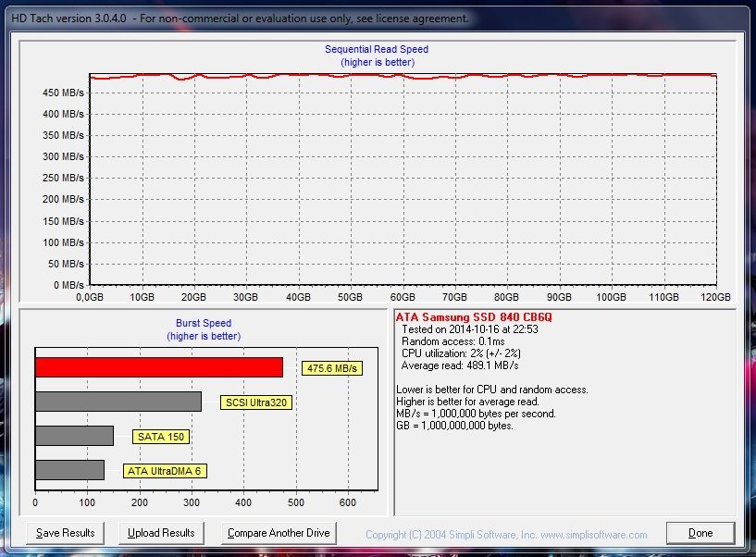756x557 pixels.
Task: Click the Copyright (C) 2004 Simpli Software text
Action: [451, 535]
